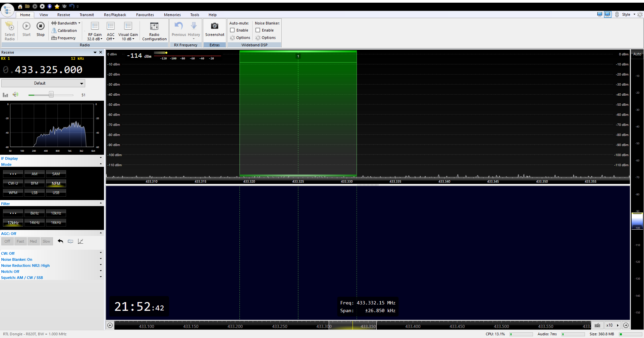Click the open folder quick-access icon

click(28, 6)
